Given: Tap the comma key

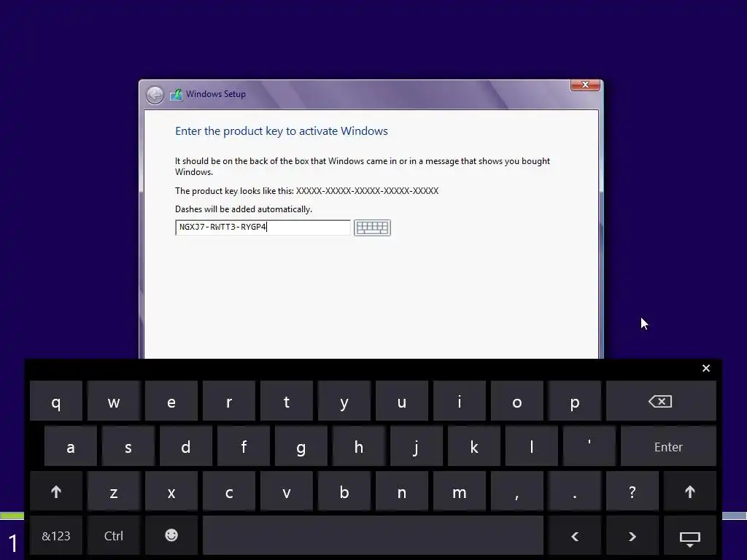Looking at the screenshot, I should click(x=517, y=492).
